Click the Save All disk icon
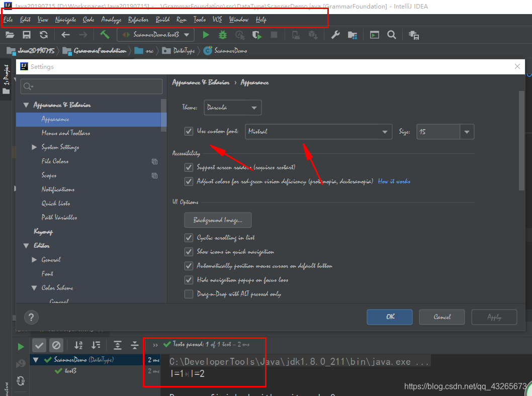This screenshot has width=532, height=396. (27, 35)
